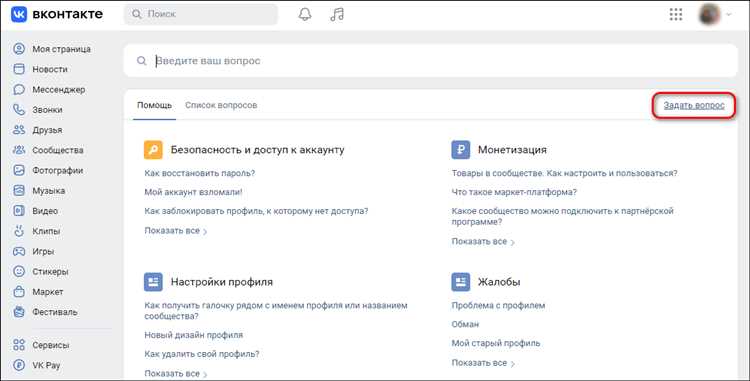
Task: Open the 'Жалобы' heading text
Action: (x=499, y=282)
